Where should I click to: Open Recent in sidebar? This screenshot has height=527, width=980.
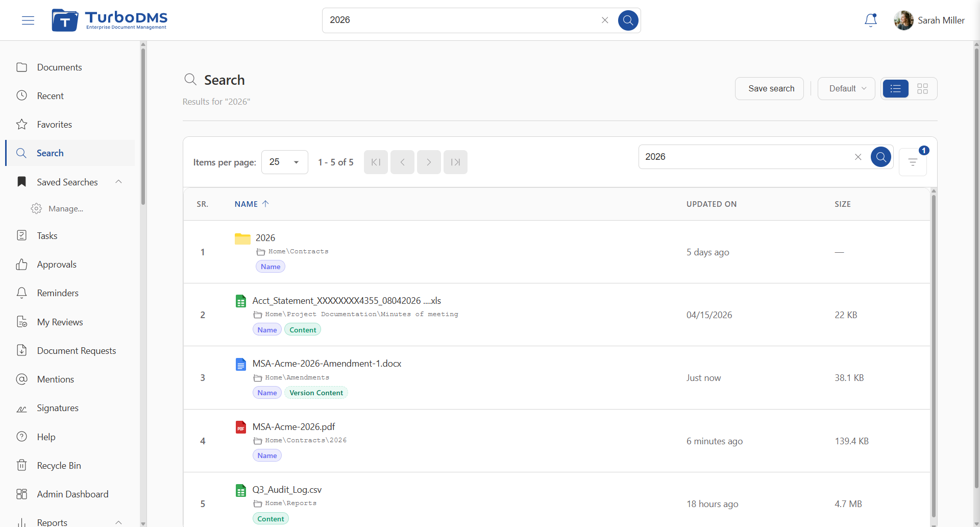tap(50, 96)
